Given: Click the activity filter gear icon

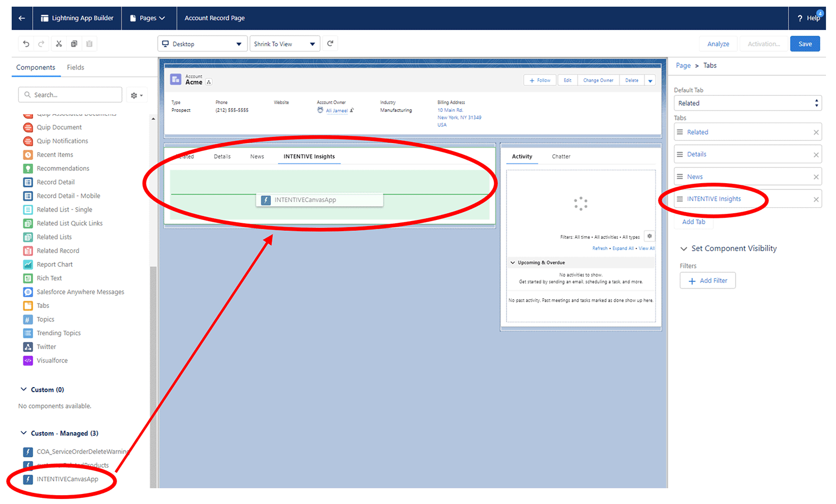Looking at the screenshot, I should 649,236.
